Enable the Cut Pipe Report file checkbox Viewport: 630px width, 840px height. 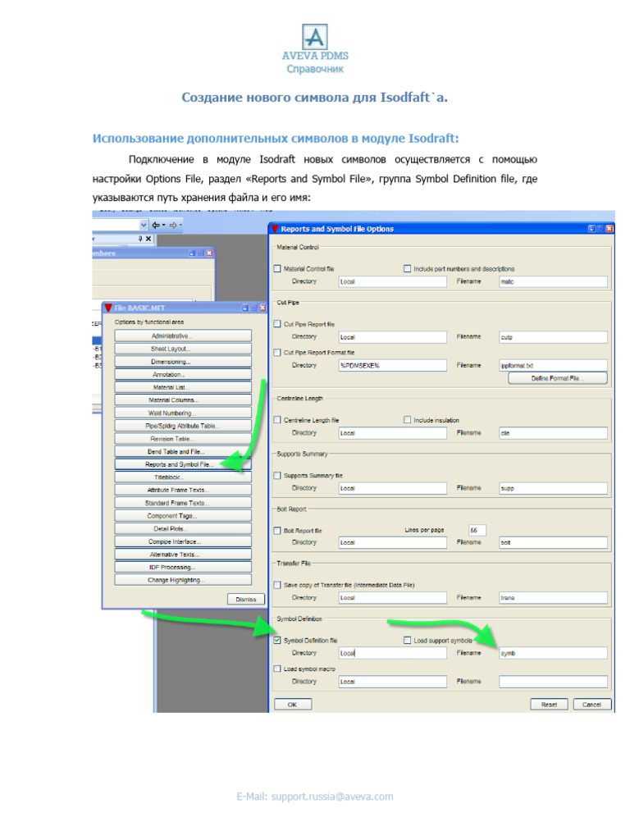277,324
